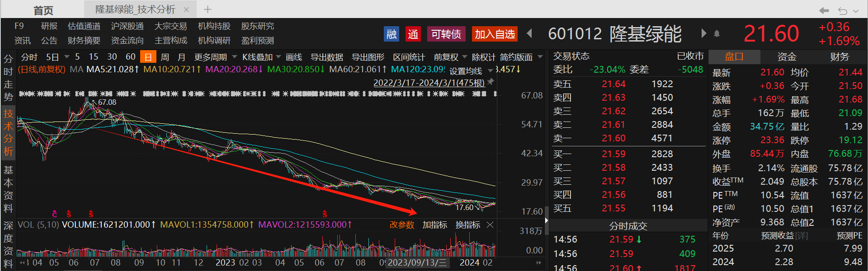Go to next stock with right triangle

click(x=703, y=33)
